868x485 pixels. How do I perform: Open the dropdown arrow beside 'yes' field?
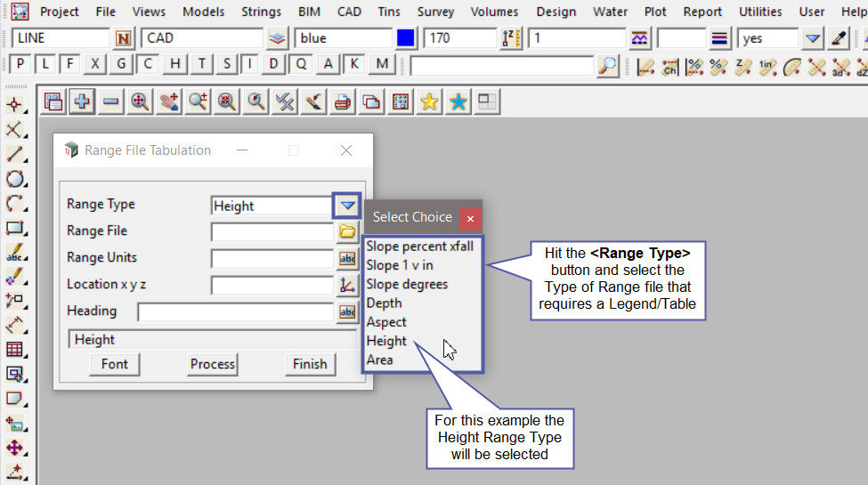813,38
